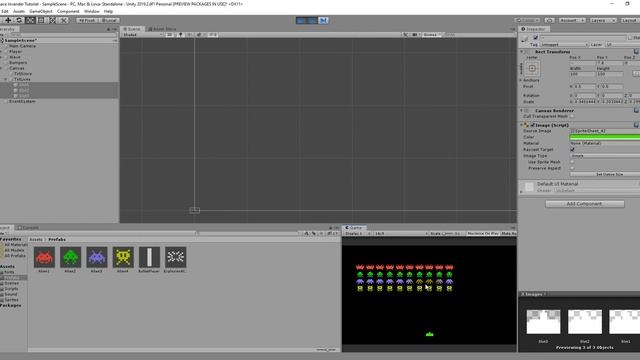This screenshot has width=640, height=360.
Task: Open Image (Script) component help icon
Action: [636, 125]
